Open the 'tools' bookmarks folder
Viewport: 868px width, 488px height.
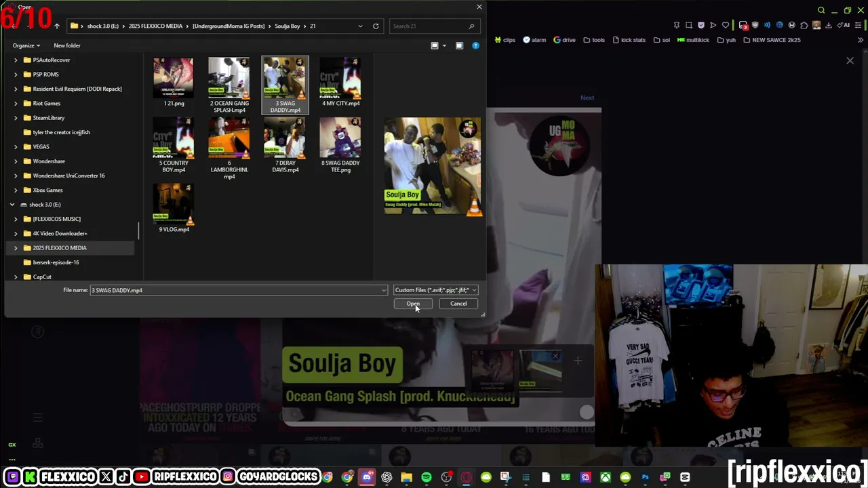(x=594, y=40)
